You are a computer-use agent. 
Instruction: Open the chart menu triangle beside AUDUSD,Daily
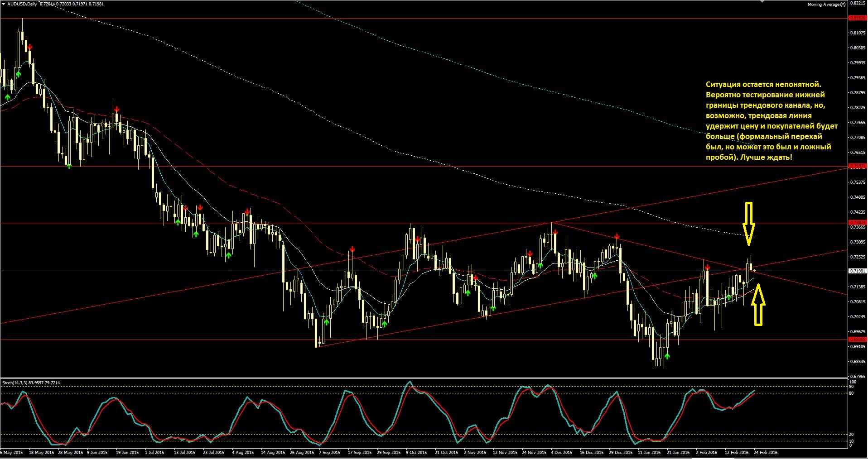coord(3,4)
